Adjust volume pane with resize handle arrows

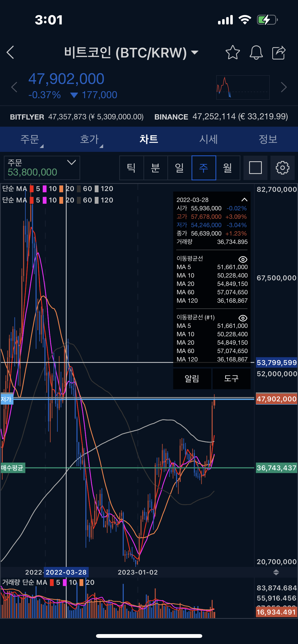pyautogui.click(x=276, y=572)
